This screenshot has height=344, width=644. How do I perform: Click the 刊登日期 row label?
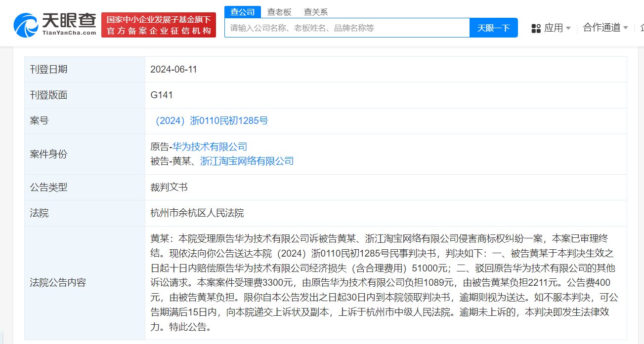(x=48, y=70)
